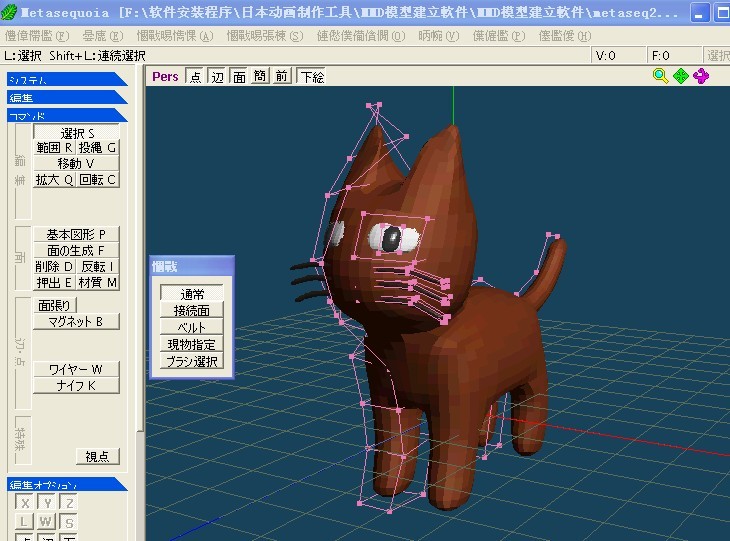Toggle 面 (face) display button
The image size is (730, 541).
(239, 76)
